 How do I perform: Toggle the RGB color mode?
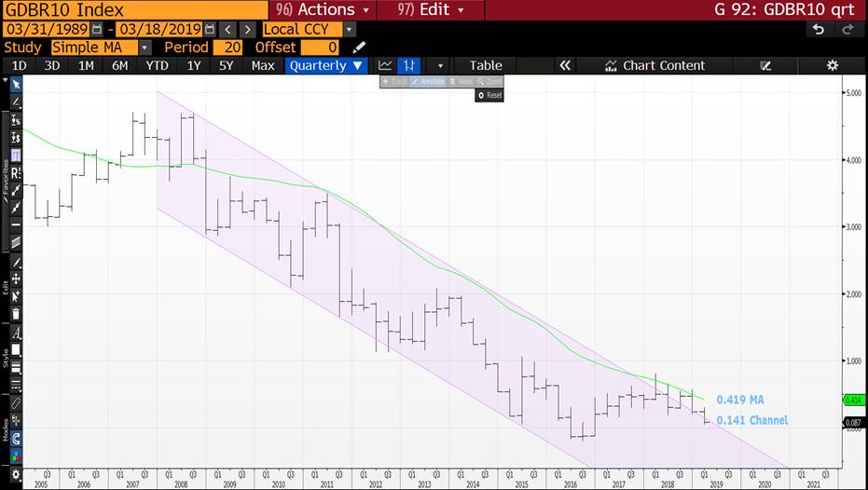coord(16,456)
